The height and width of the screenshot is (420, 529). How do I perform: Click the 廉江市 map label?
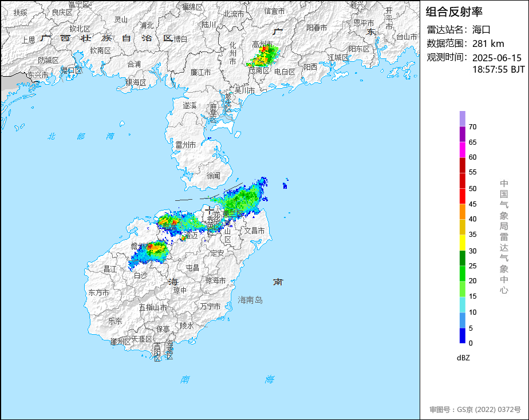pyautogui.click(x=201, y=72)
